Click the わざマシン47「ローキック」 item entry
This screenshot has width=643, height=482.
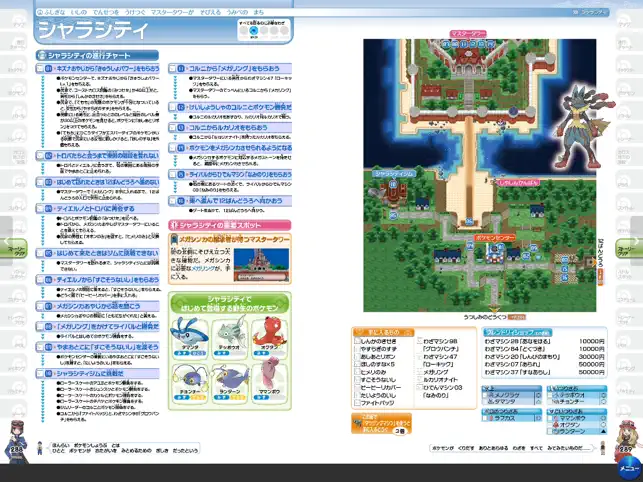pyautogui.click(x=441, y=361)
